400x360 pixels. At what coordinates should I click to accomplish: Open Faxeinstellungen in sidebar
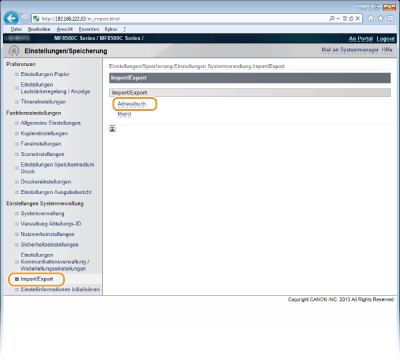pos(41,144)
